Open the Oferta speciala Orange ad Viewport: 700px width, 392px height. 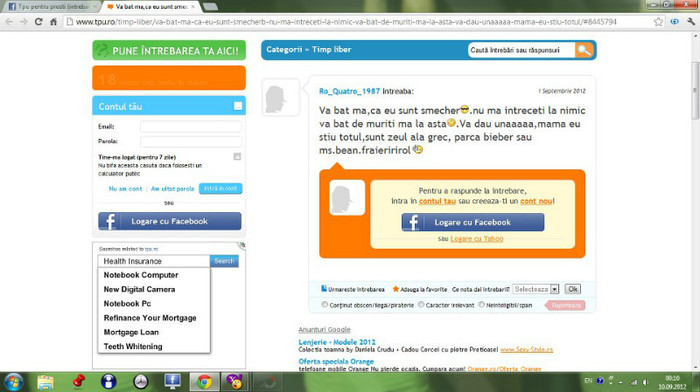click(336, 361)
